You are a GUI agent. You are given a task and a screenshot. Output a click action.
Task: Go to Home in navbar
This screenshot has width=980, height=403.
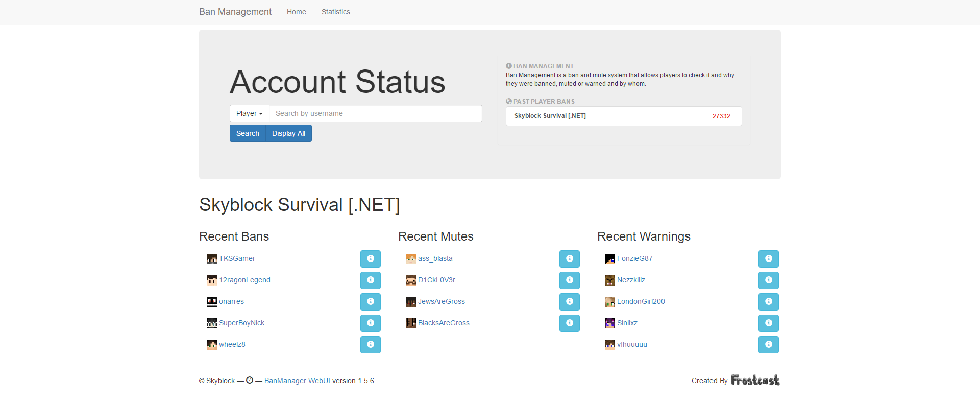(x=297, y=12)
